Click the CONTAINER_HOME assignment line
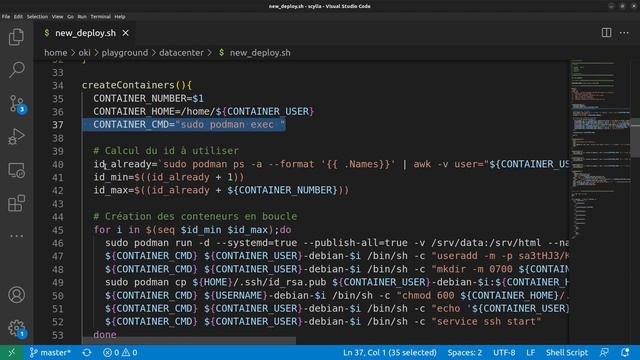Screen dimensions: 640x360 pyautogui.click(x=203, y=111)
